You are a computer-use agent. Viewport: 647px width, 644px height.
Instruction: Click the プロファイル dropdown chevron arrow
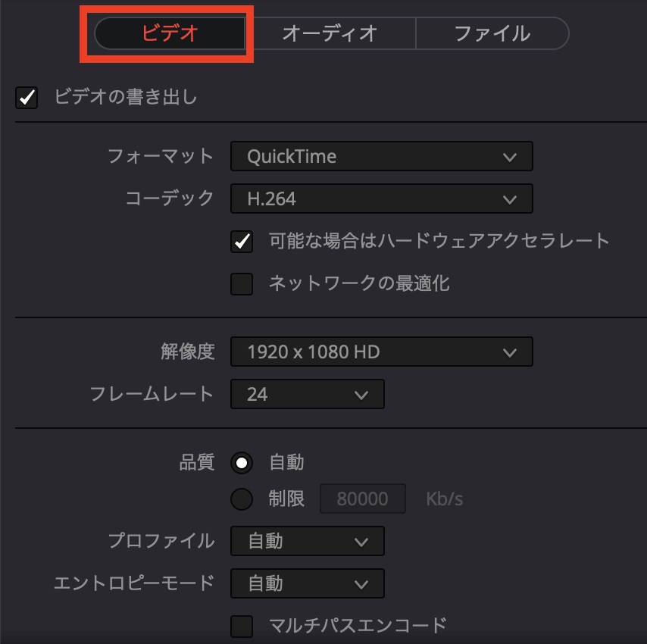click(x=361, y=542)
